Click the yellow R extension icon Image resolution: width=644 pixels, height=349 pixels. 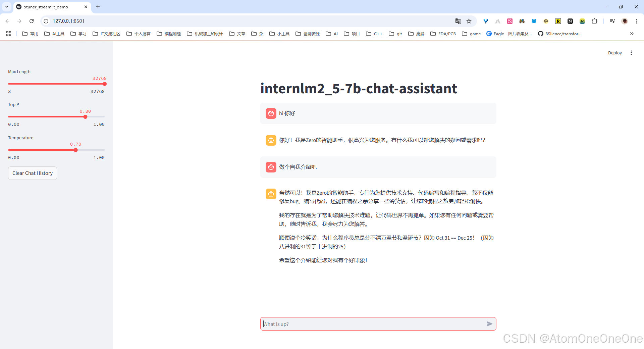558,21
